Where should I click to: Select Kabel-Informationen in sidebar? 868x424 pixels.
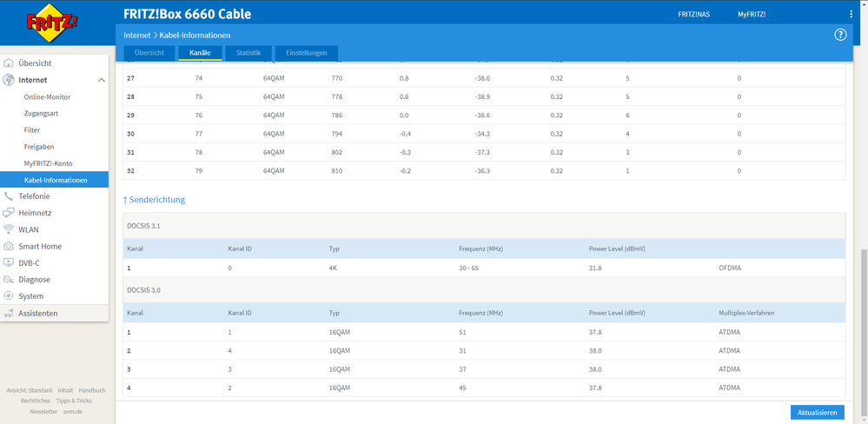point(54,180)
